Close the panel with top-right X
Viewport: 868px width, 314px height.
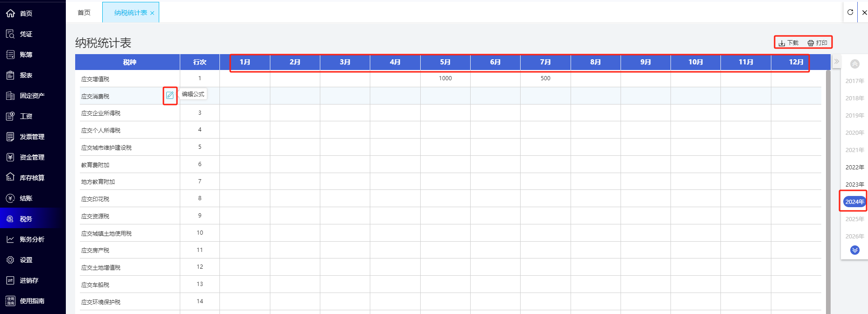(864, 13)
